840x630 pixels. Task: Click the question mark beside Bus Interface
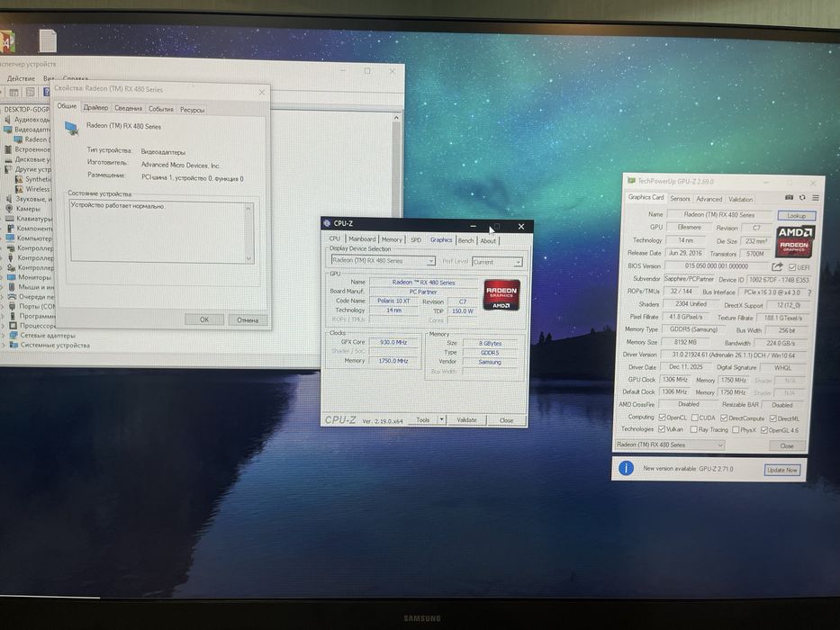(808, 292)
